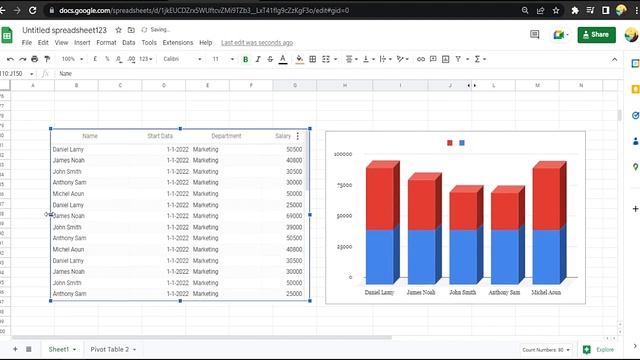Click the browser Extensions puzzle icon

click(x=575, y=11)
